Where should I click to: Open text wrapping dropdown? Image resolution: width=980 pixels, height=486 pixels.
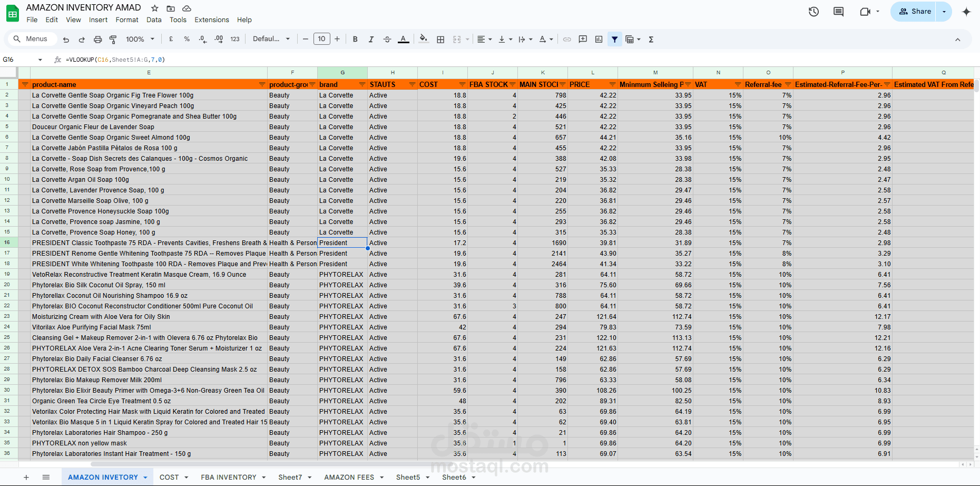(x=525, y=39)
